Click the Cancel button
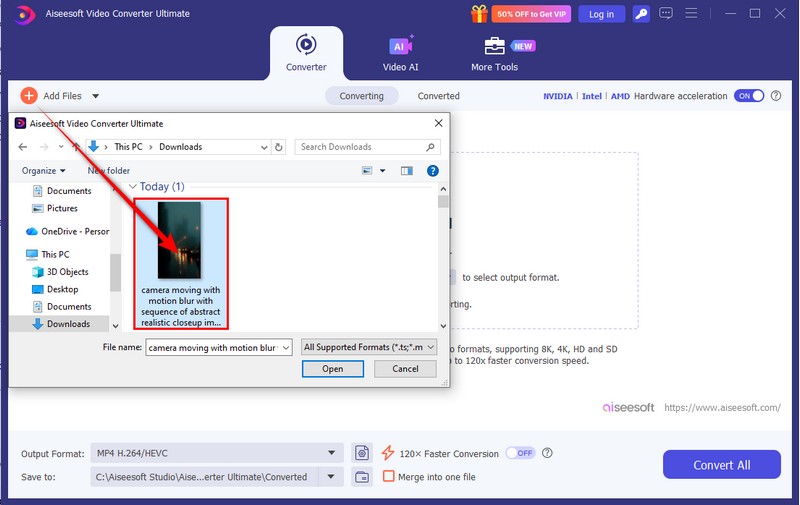 point(405,369)
